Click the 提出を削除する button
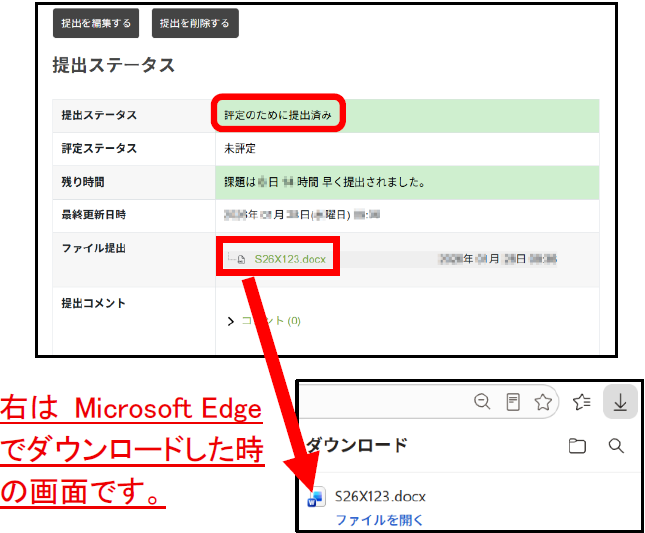The height and width of the screenshot is (533, 645). point(195,23)
